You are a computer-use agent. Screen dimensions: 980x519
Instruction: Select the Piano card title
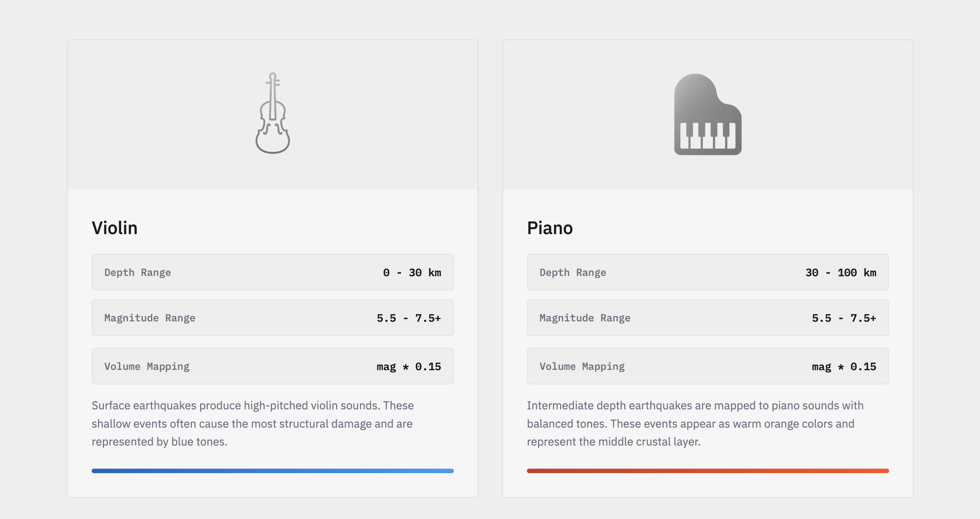click(550, 228)
